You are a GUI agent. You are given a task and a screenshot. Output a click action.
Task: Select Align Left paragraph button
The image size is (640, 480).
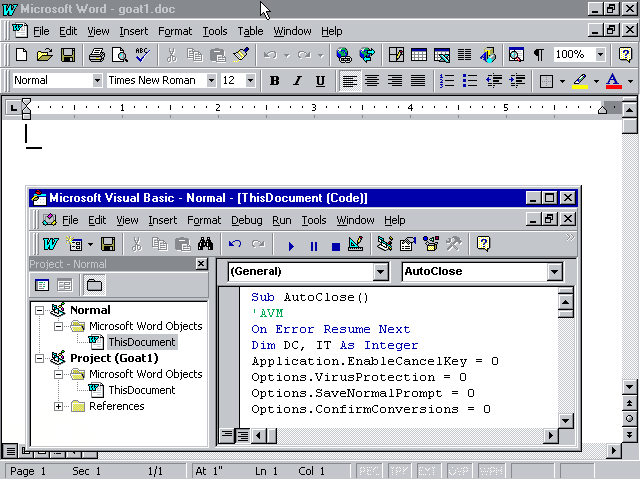coord(350,81)
